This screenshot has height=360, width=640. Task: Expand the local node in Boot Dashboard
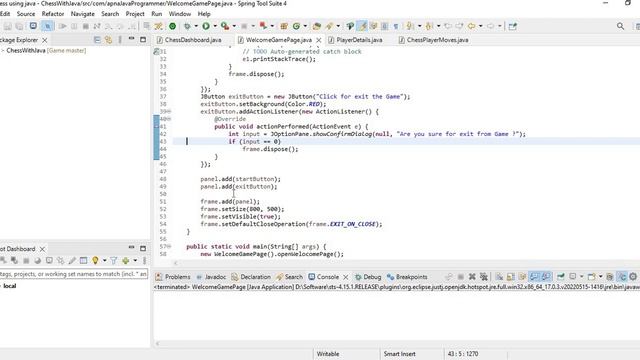pos(1,286)
